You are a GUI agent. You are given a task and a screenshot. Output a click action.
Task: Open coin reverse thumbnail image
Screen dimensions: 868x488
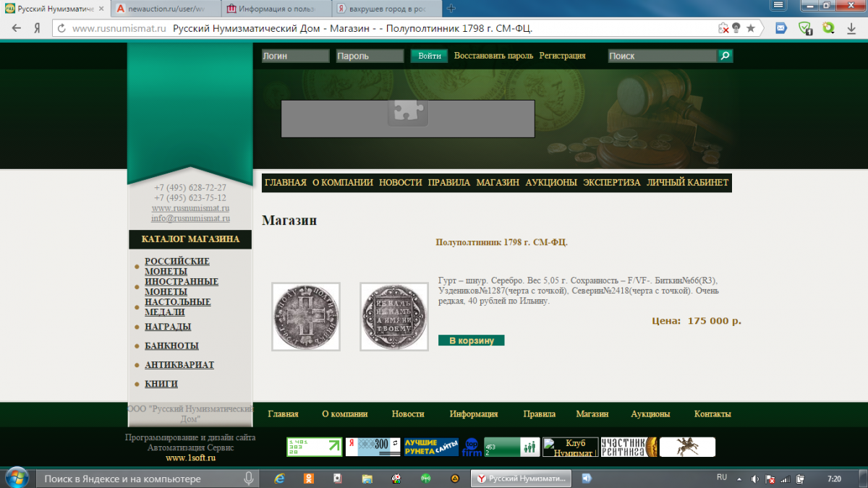[394, 317]
